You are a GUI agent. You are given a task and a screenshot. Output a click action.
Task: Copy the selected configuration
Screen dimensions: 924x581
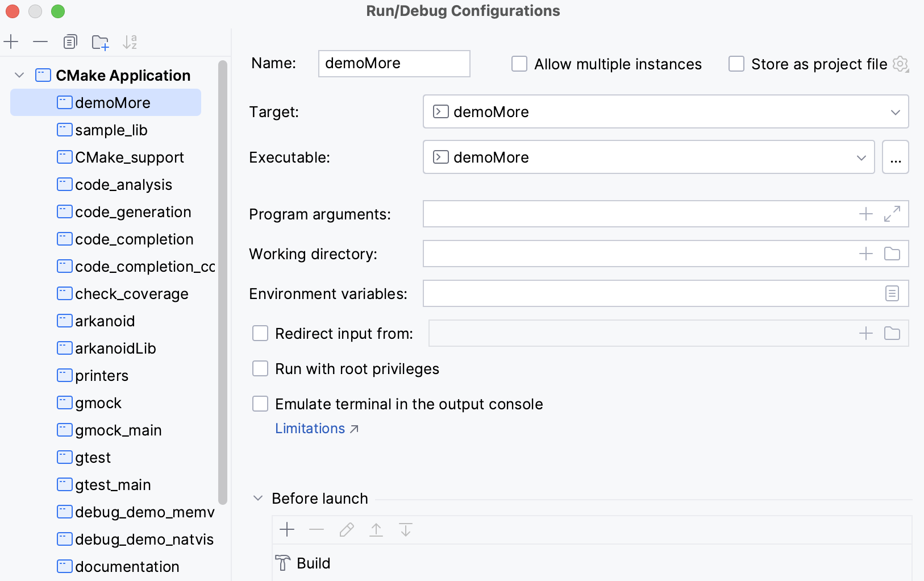70,42
